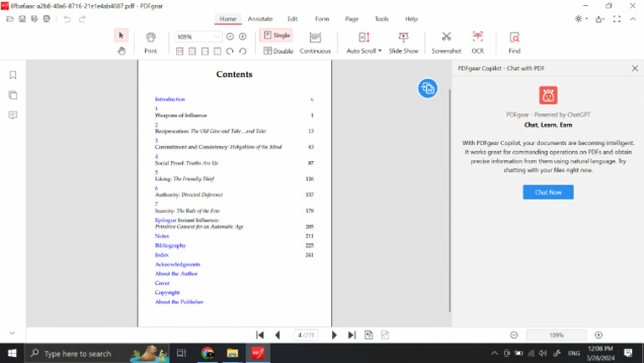This screenshot has width=644, height=363.
Task: Click the PDFgear Copilot robot logo
Action: 548,96
